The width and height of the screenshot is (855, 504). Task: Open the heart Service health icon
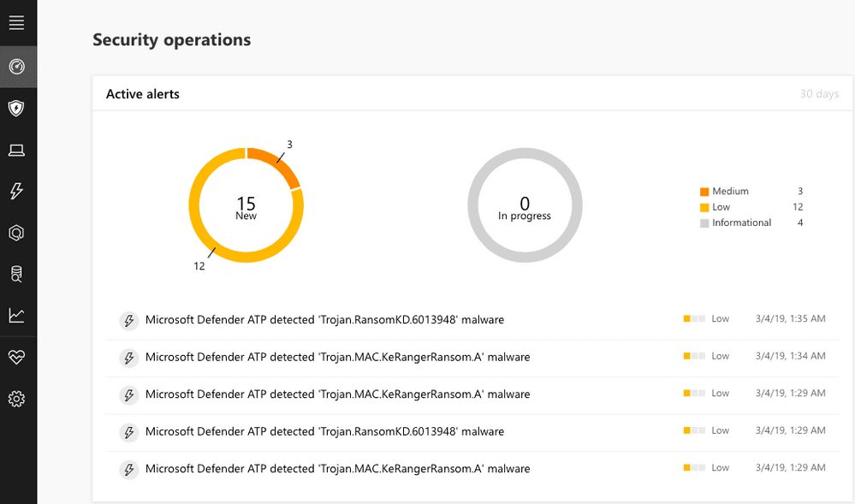click(x=16, y=357)
